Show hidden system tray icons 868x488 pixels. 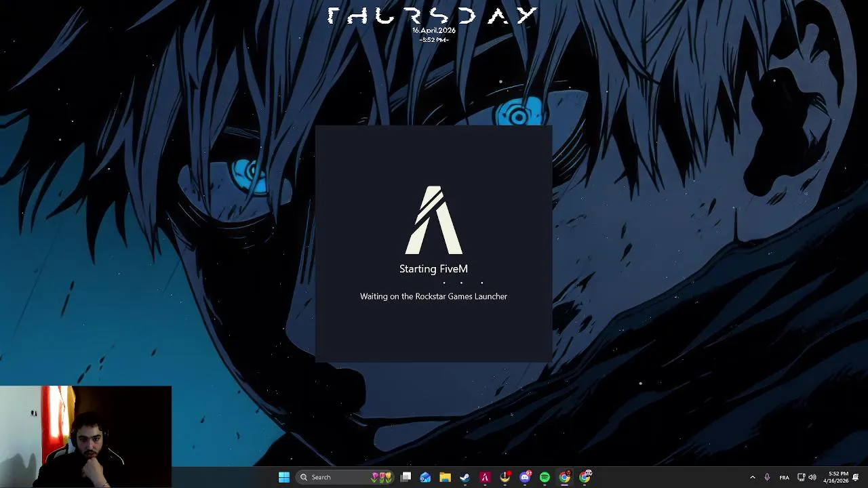coord(752,477)
